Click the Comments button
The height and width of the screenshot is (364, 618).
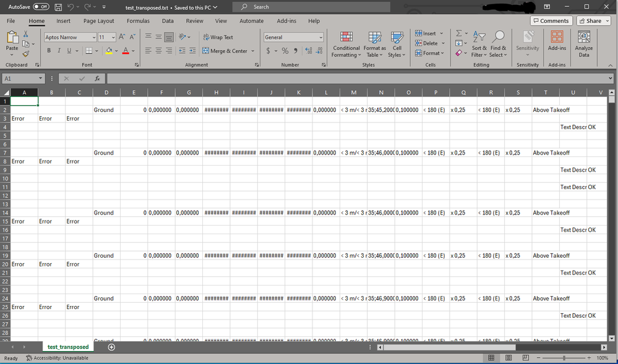click(x=551, y=21)
